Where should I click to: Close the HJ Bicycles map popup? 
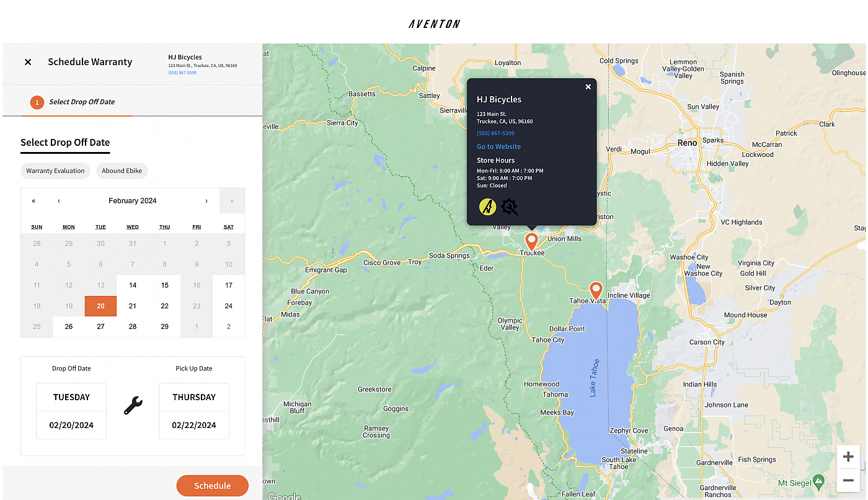pyautogui.click(x=588, y=87)
